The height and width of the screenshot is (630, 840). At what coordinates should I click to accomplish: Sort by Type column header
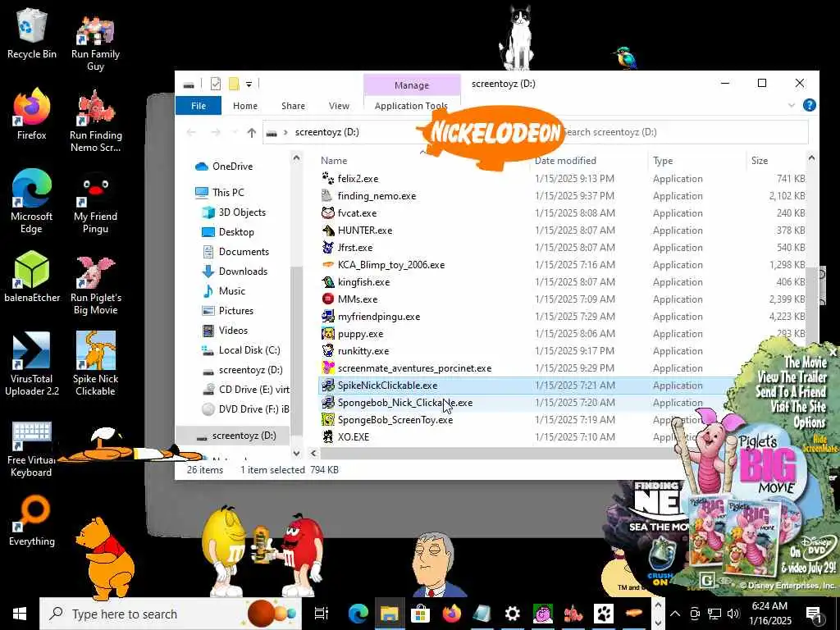click(663, 161)
